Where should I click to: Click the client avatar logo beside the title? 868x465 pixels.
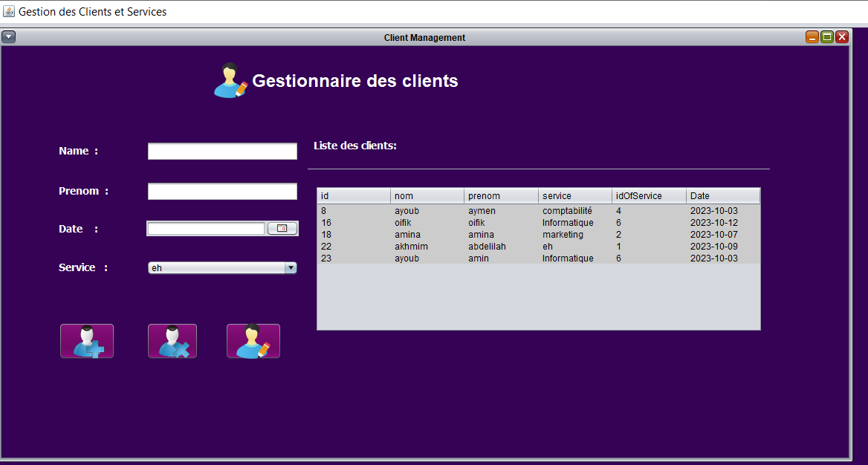click(230, 81)
